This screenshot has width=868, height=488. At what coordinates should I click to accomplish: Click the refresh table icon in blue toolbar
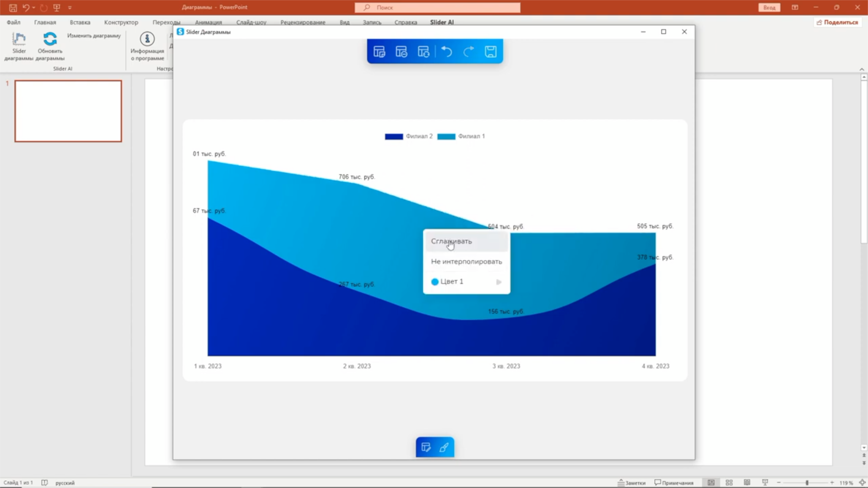click(424, 52)
